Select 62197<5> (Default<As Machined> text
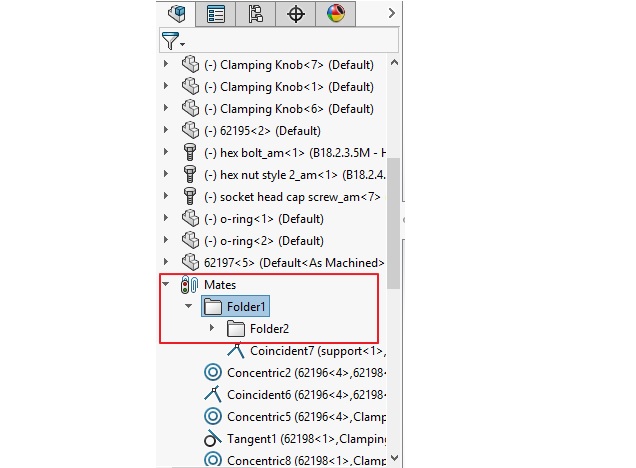The width and height of the screenshot is (636, 468). click(294, 263)
